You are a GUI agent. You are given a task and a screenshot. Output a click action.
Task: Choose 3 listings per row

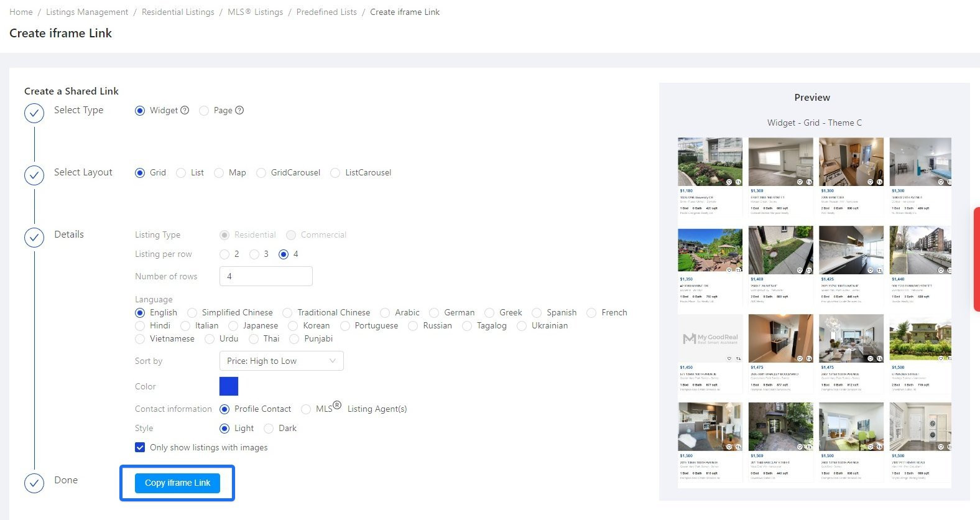coord(254,254)
